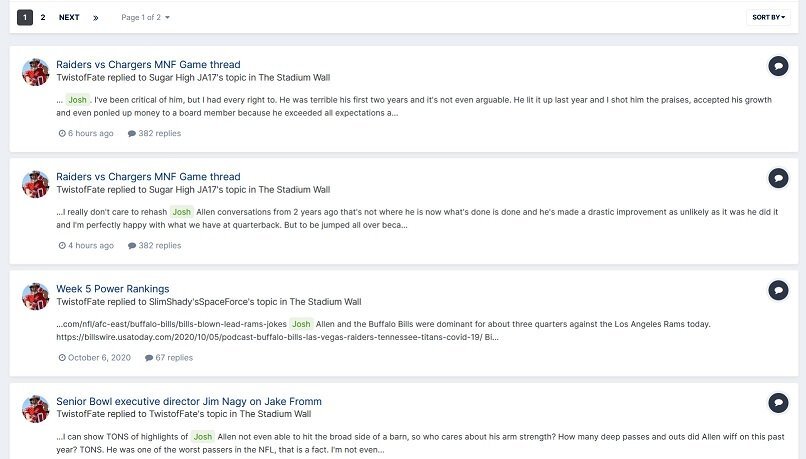Click TwistofFate avatar on first Raiders result
This screenshot has height=459, width=806.
pyautogui.click(x=35, y=72)
